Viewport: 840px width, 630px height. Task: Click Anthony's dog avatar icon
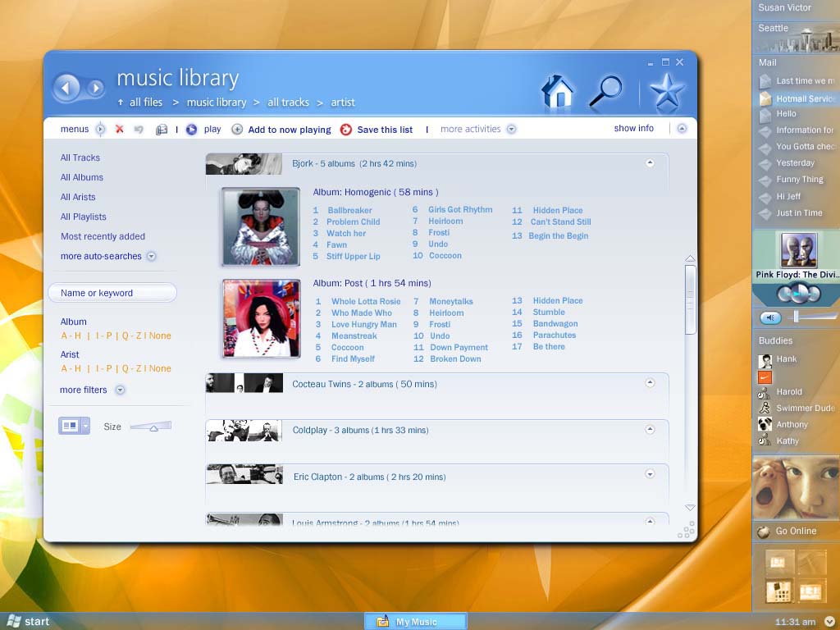(x=765, y=424)
